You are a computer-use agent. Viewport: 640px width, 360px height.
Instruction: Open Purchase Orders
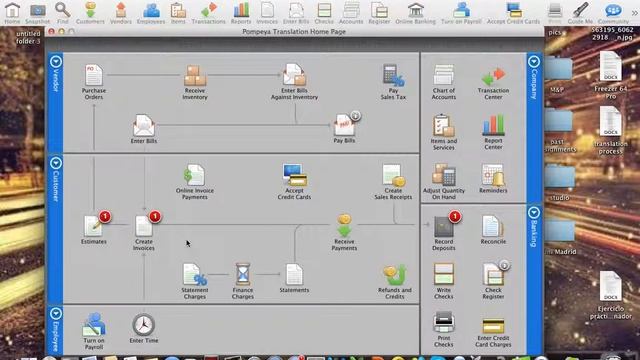pyautogui.click(x=93, y=82)
